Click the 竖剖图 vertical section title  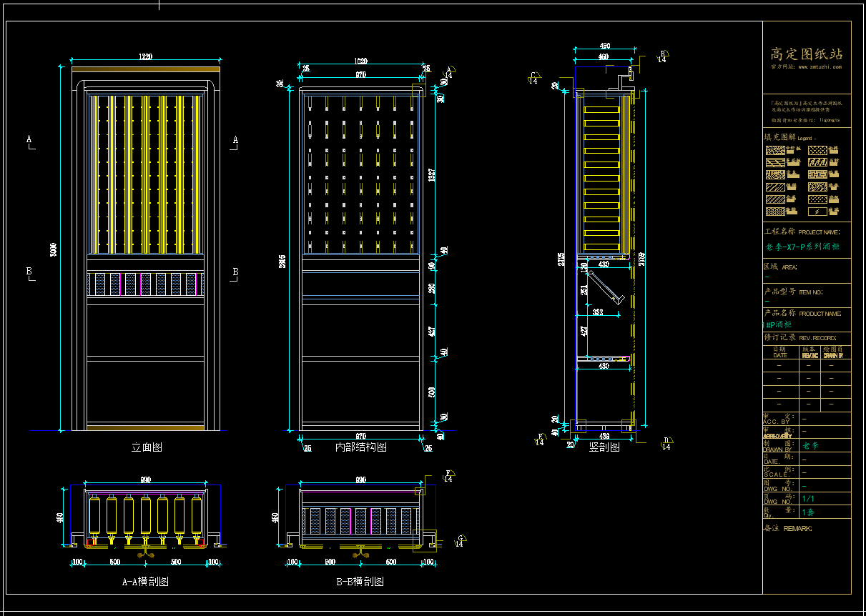pos(604,447)
